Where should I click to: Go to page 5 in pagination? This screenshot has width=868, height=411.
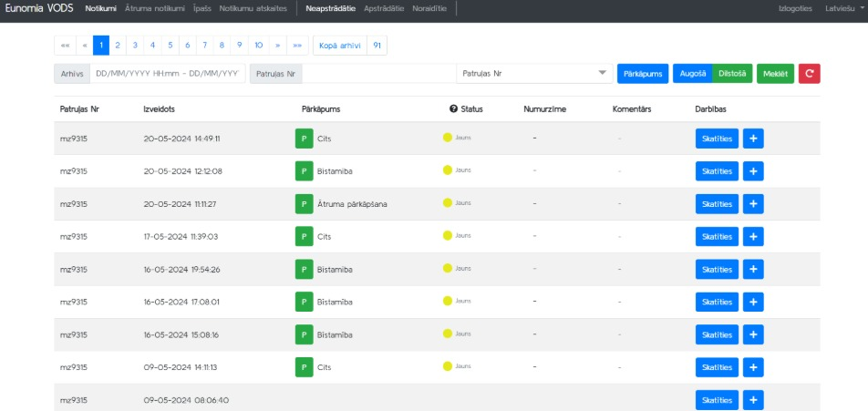[170, 46]
